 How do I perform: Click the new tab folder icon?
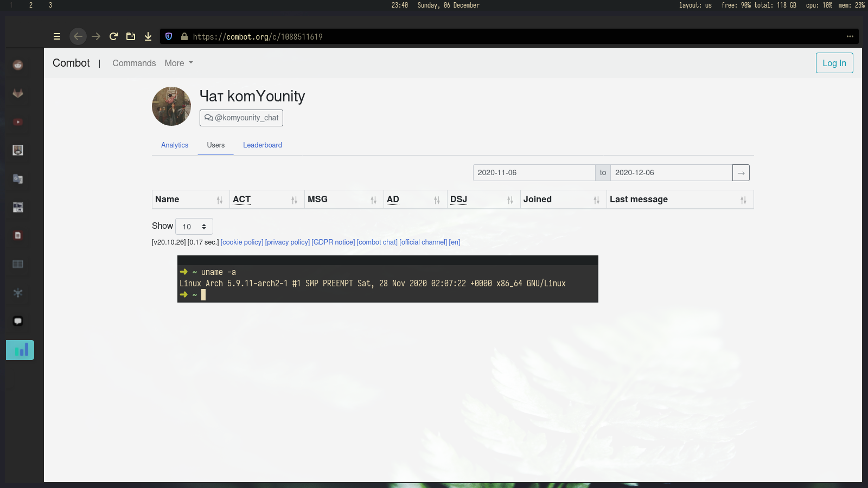[x=131, y=36]
